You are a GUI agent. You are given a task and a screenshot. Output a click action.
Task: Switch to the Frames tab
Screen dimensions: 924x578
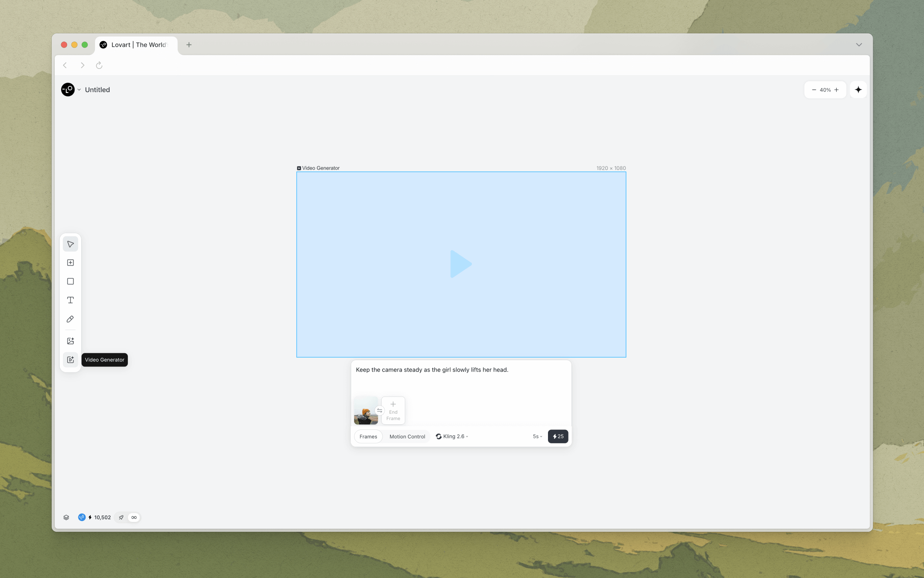(x=368, y=436)
